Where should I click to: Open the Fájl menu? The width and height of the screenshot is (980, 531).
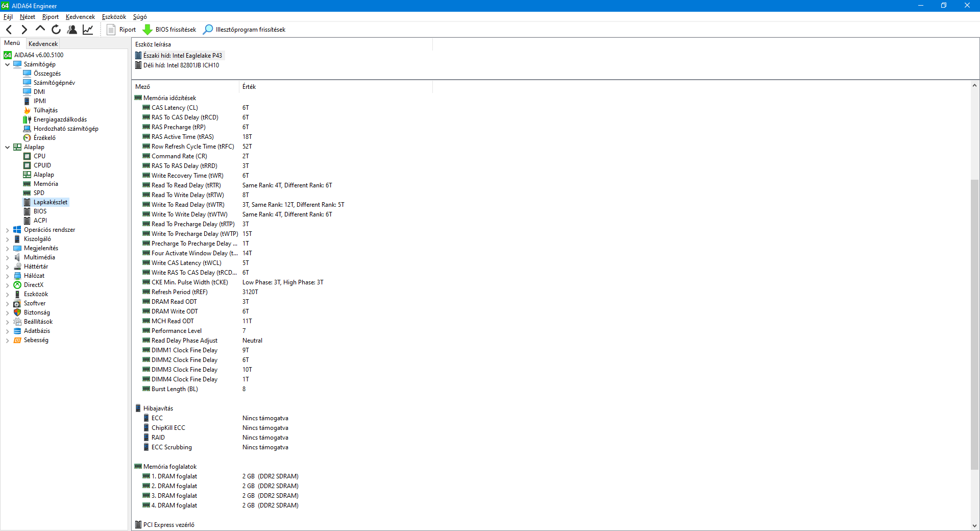click(x=8, y=17)
